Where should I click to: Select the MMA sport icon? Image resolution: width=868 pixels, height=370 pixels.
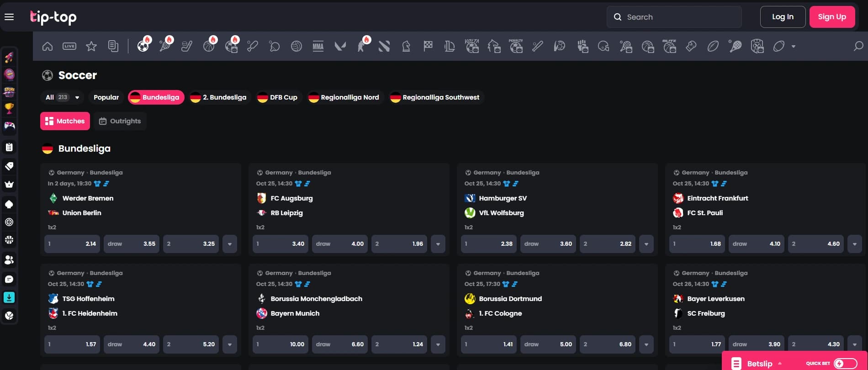[x=318, y=46]
